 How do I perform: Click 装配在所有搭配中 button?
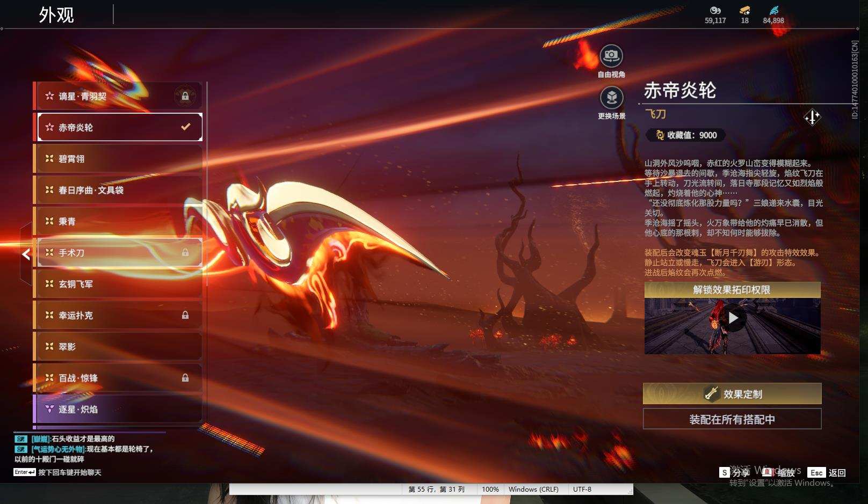click(x=732, y=419)
